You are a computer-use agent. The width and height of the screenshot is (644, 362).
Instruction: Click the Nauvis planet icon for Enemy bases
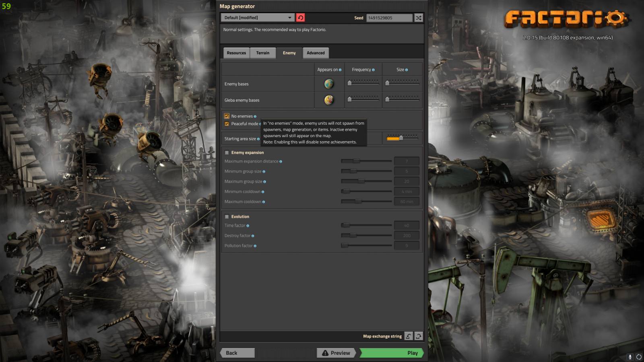(x=329, y=84)
